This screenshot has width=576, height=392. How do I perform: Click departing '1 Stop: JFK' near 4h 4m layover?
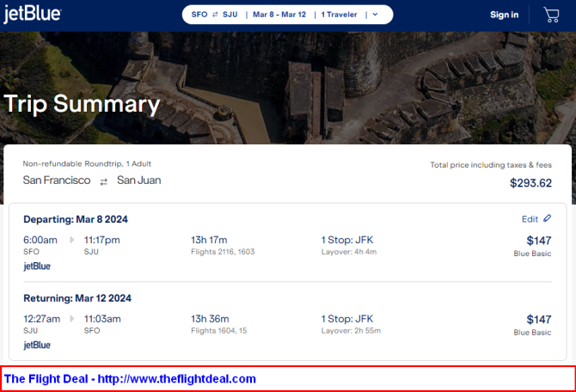[347, 240]
